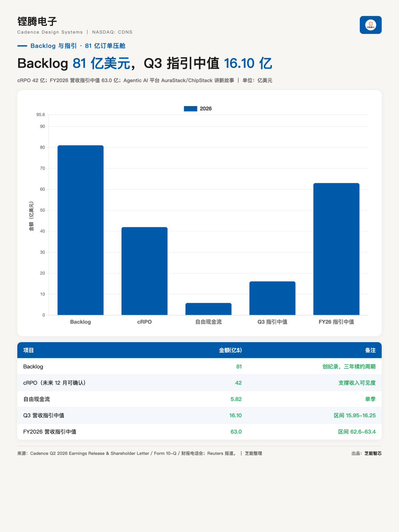This screenshot has height=532, width=399.
Task: Select the Q3 指引中值 bar
Action: point(272,298)
